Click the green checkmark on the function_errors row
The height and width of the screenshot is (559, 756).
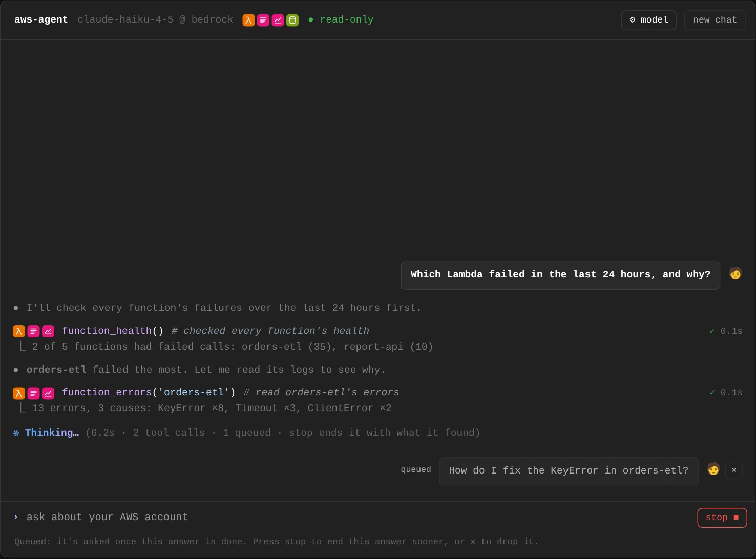click(x=712, y=393)
